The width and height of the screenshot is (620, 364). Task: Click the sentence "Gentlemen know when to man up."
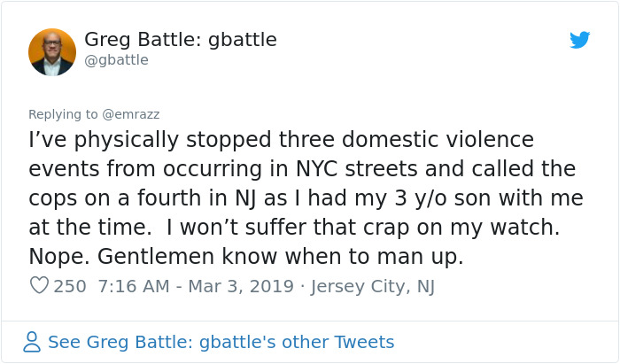coord(281,257)
